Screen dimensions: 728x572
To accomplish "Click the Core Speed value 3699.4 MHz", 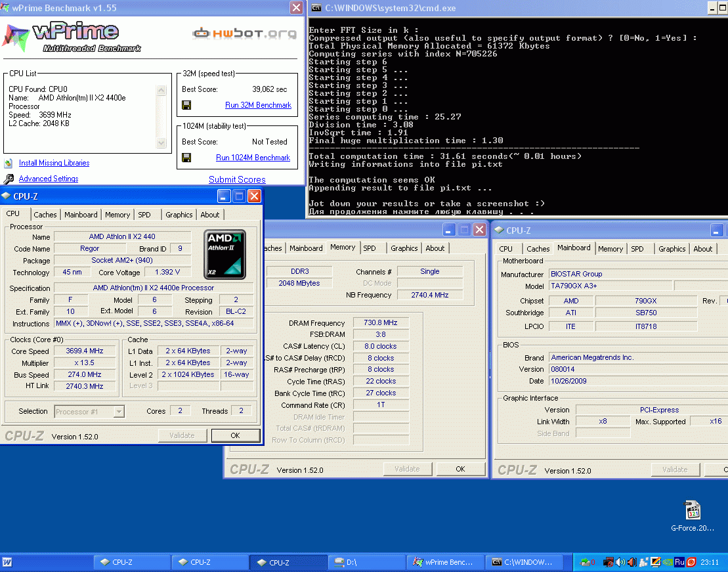I will (x=85, y=351).
